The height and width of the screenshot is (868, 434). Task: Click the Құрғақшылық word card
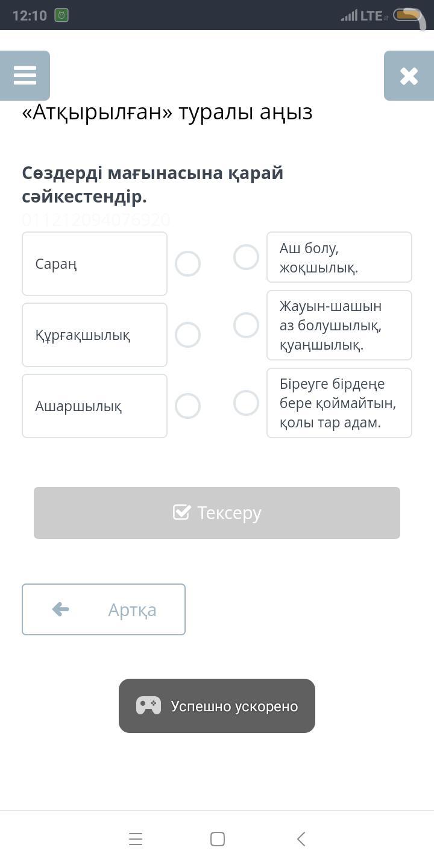tap(95, 335)
